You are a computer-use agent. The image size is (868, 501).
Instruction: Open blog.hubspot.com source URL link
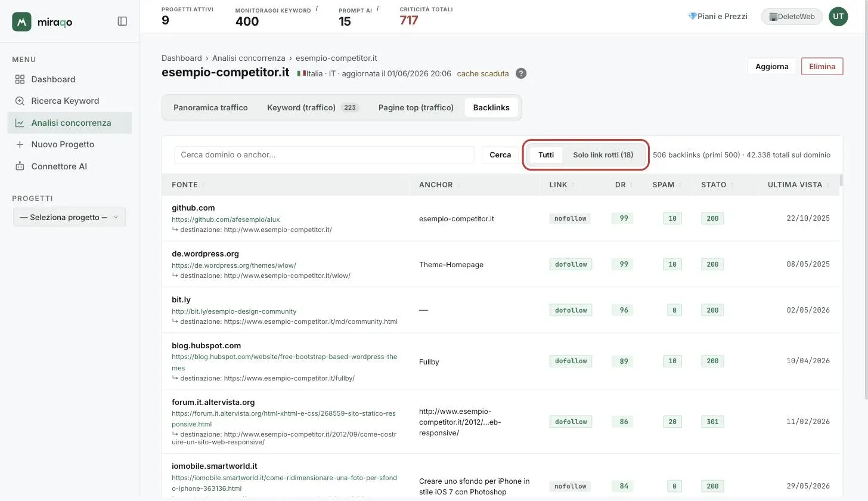[284, 362]
